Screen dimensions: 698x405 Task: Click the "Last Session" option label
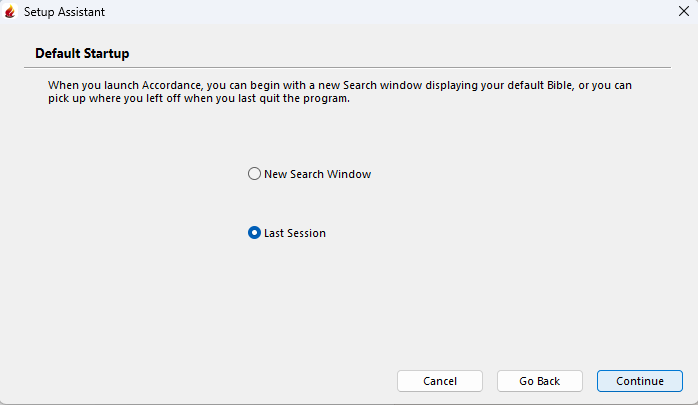pyautogui.click(x=294, y=233)
